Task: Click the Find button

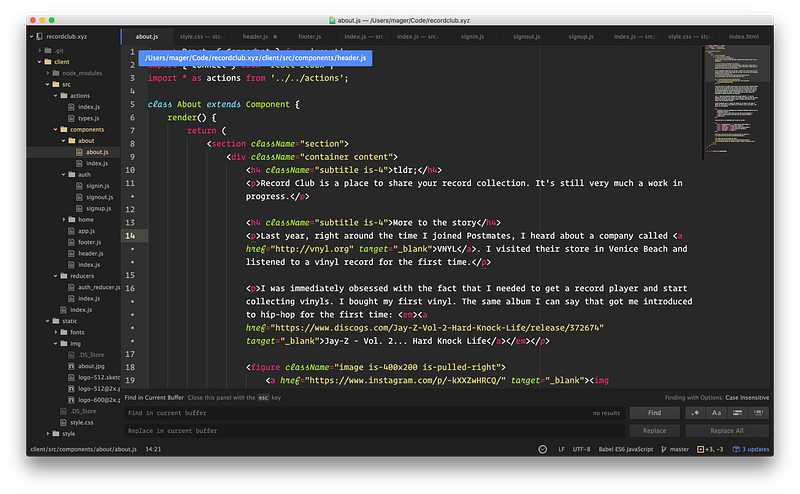Action: point(654,412)
